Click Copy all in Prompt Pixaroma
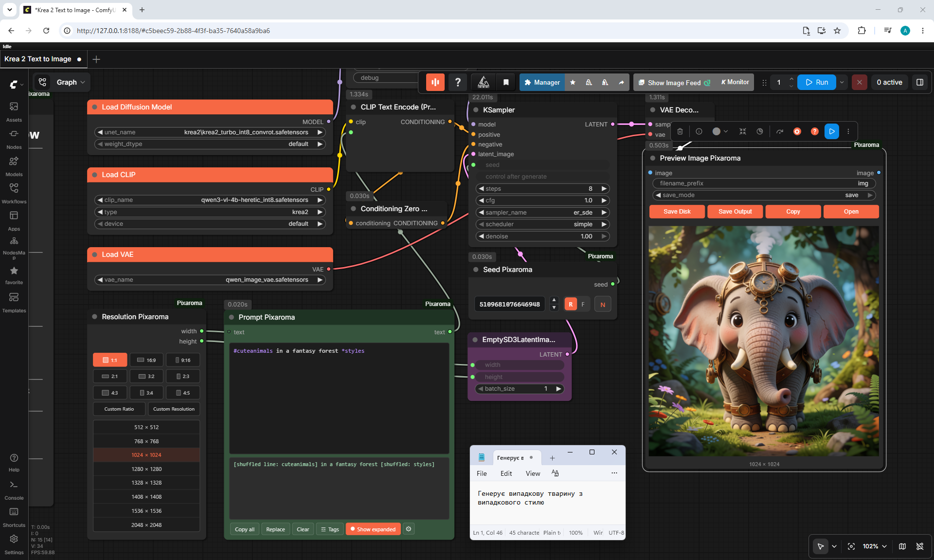Viewport: 934px width, 560px height. [x=245, y=529]
